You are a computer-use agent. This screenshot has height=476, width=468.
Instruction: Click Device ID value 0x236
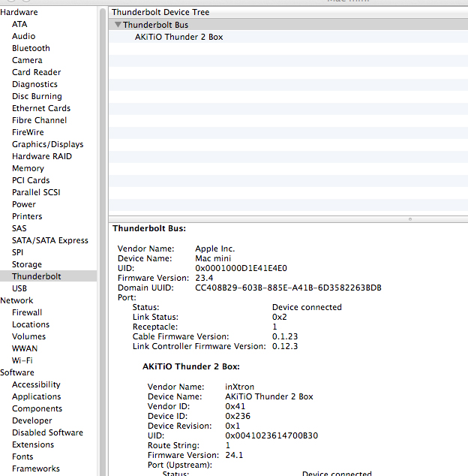(238, 416)
